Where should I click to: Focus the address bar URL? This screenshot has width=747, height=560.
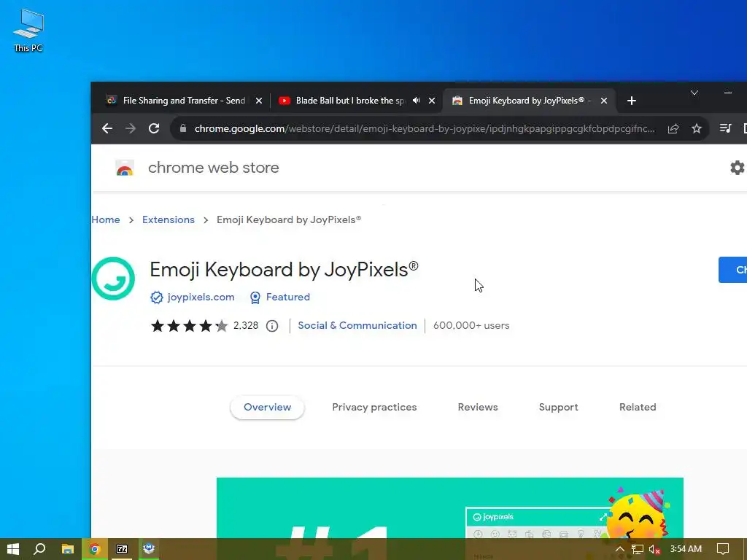click(425, 128)
